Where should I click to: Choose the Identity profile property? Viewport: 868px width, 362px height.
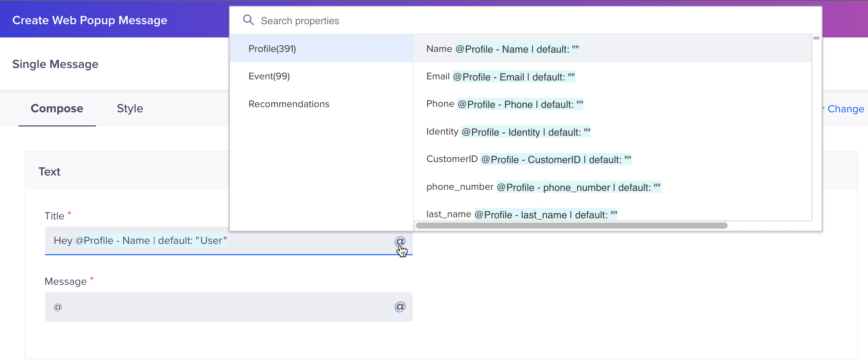612,132
